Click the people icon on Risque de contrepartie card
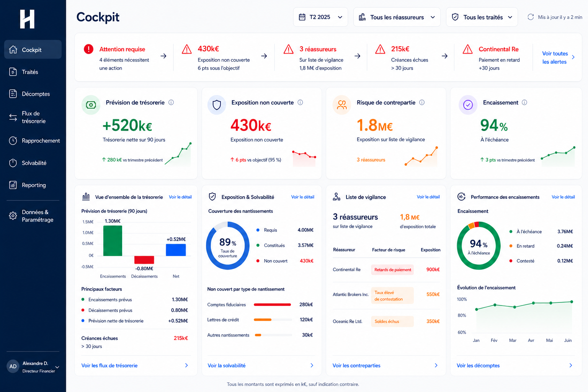The width and height of the screenshot is (588, 392). (x=342, y=105)
